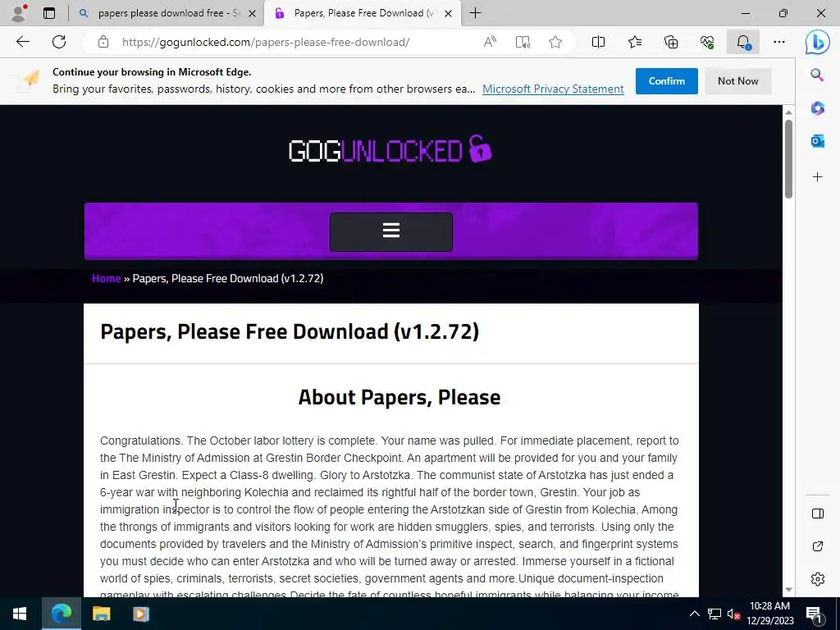This screenshot has width=840, height=630.
Task: Confirm importing browser data
Action: click(x=666, y=81)
